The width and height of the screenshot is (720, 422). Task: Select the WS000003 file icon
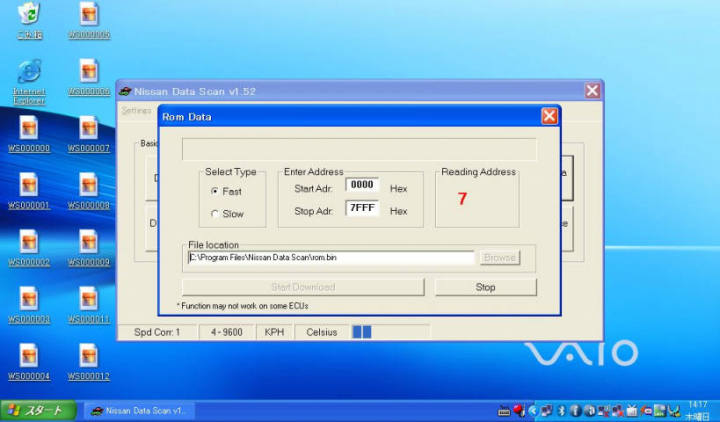[x=29, y=305]
